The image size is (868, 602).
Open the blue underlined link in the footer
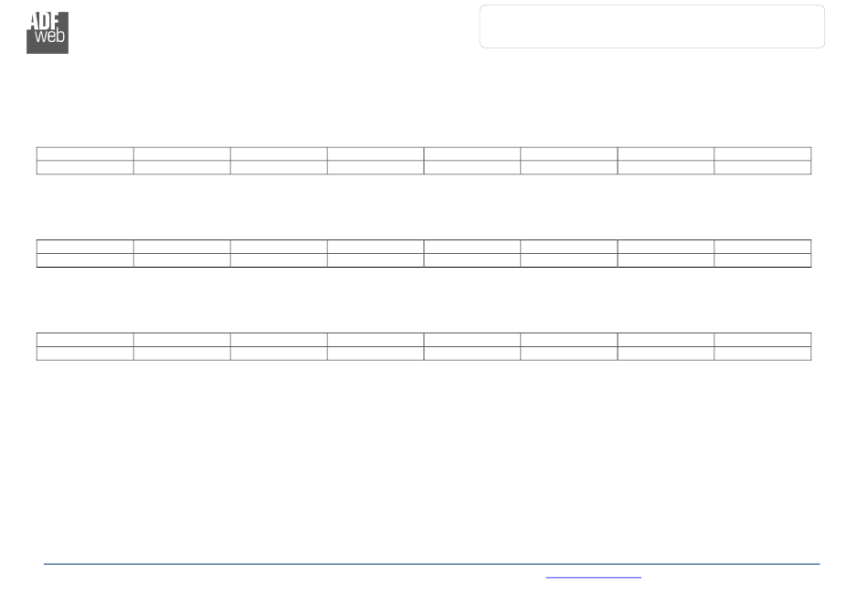(x=593, y=577)
